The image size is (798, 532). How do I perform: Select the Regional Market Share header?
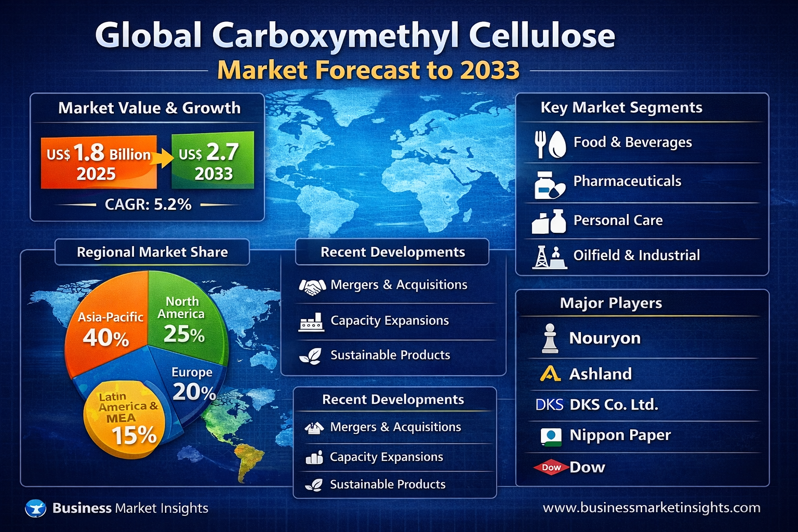coord(152,252)
